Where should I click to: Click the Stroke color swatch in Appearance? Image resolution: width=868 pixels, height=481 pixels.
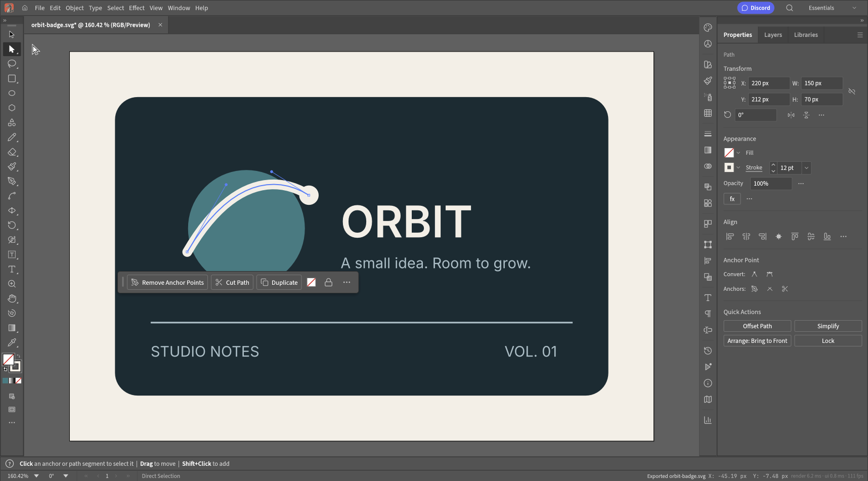(729, 167)
